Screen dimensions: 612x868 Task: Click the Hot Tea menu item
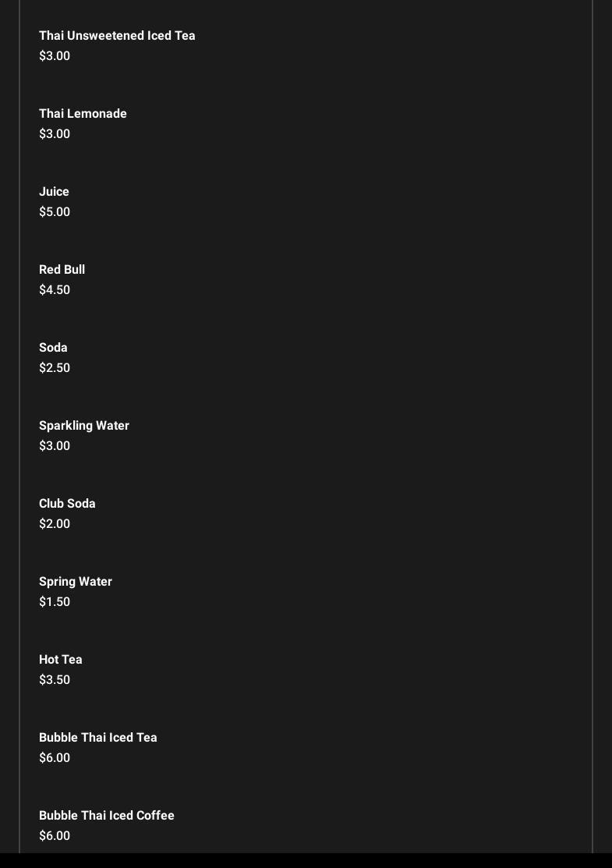click(60, 660)
